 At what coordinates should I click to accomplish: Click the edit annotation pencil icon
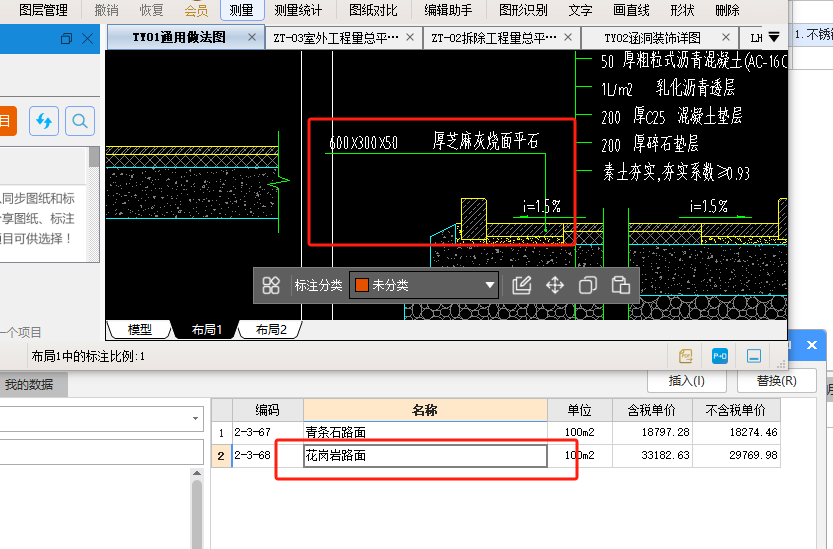(522, 285)
